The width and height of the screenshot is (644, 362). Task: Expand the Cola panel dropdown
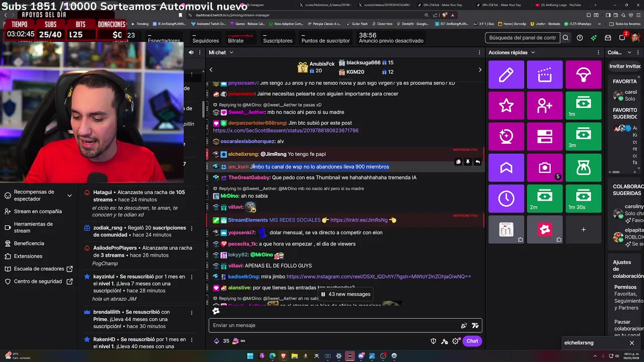[629, 52]
